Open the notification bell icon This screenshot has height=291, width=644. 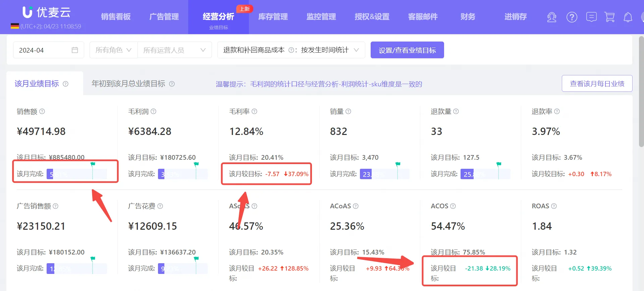(628, 17)
